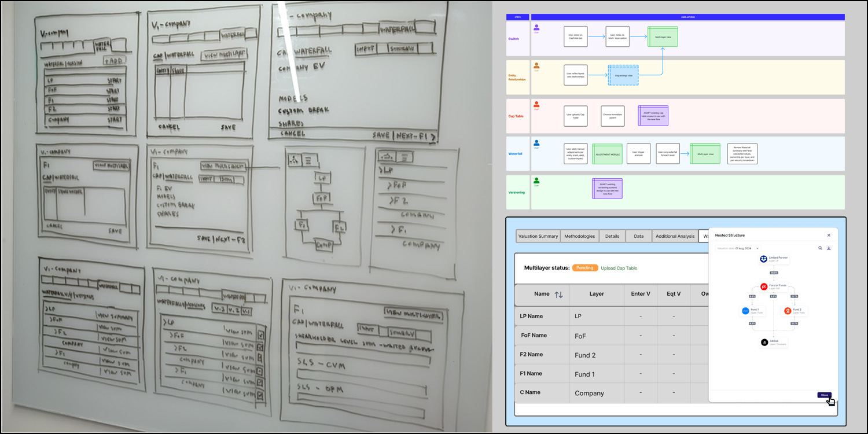The image size is (868, 434).
Task: Click the Fund 2 node logo
Action: (x=788, y=311)
